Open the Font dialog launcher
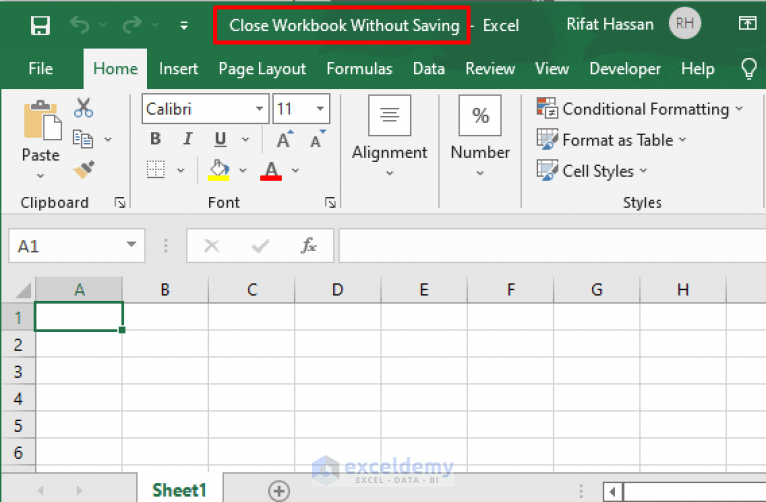Viewport: 766px width, 502px height. click(330, 202)
